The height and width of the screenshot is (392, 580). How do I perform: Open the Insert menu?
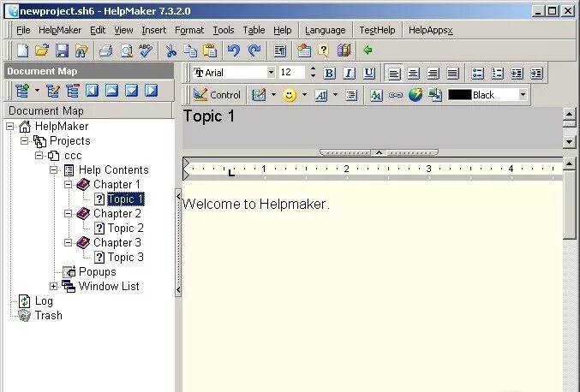(x=154, y=30)
